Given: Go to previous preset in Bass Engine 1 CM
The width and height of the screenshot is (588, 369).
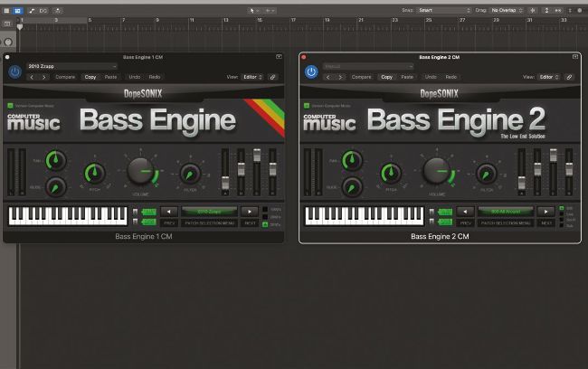Looking at the screenshot, I should [32, 77].
